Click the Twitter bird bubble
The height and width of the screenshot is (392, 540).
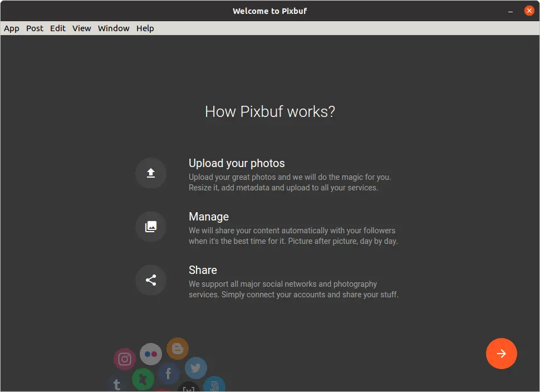(x=196, y=368)
